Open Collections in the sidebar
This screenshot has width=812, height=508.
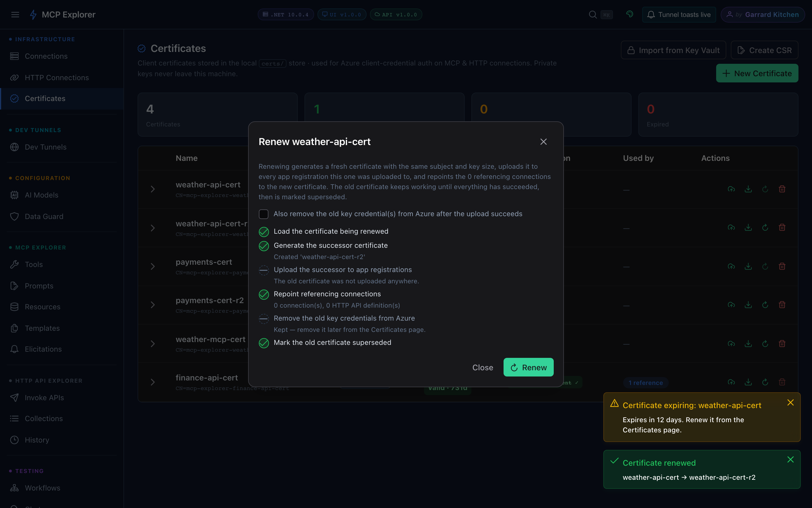coord(62,419)
